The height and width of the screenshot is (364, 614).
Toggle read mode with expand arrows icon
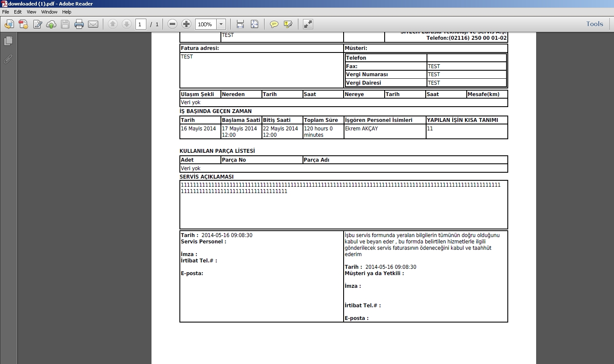click(x=308, y=24)
